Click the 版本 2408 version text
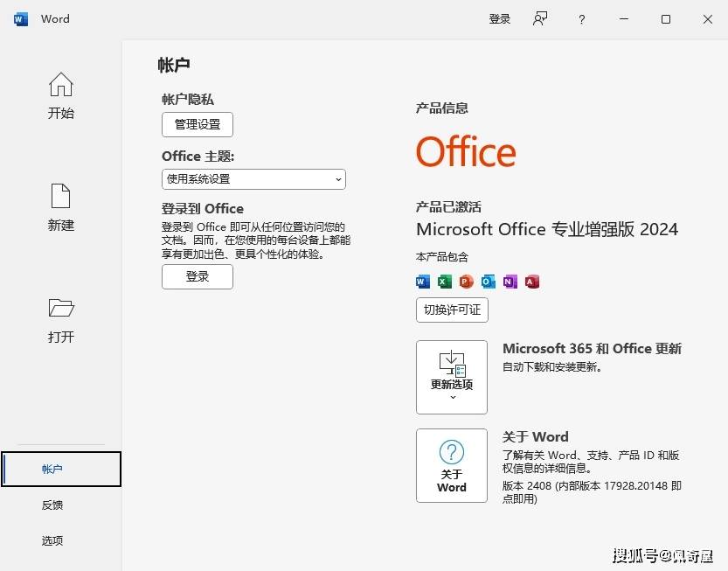This screenshot has width=728, height=571. pyautogui.click(x=592, y=492)
